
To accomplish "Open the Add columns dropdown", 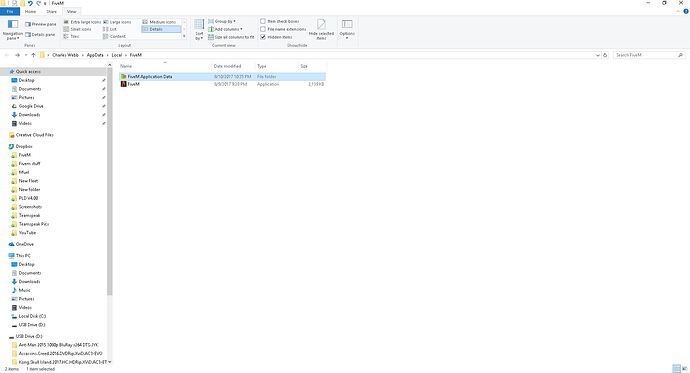I will pyautogui.click(x=225, y=29).
